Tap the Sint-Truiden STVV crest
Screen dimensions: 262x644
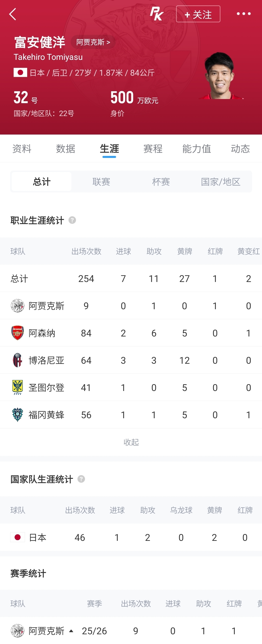click(x=17, y=388)
